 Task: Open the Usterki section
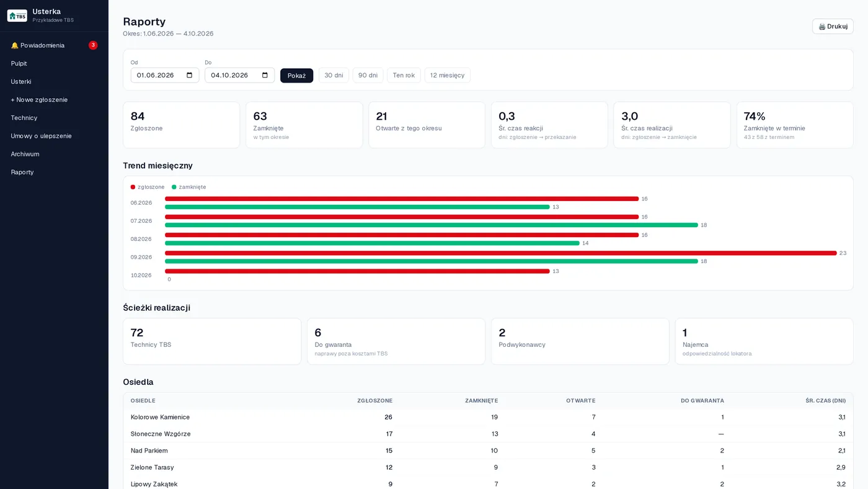click(x=54, y=81)
